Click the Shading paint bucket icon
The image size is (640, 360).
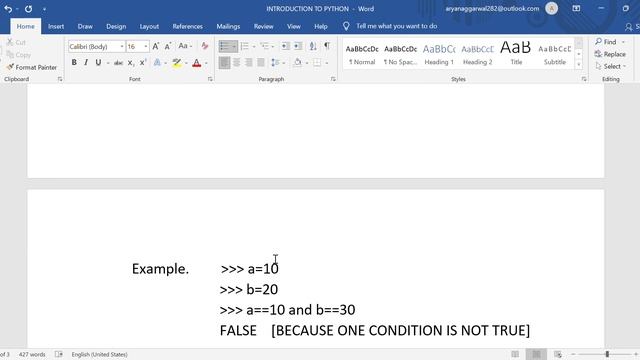(298, 62)
